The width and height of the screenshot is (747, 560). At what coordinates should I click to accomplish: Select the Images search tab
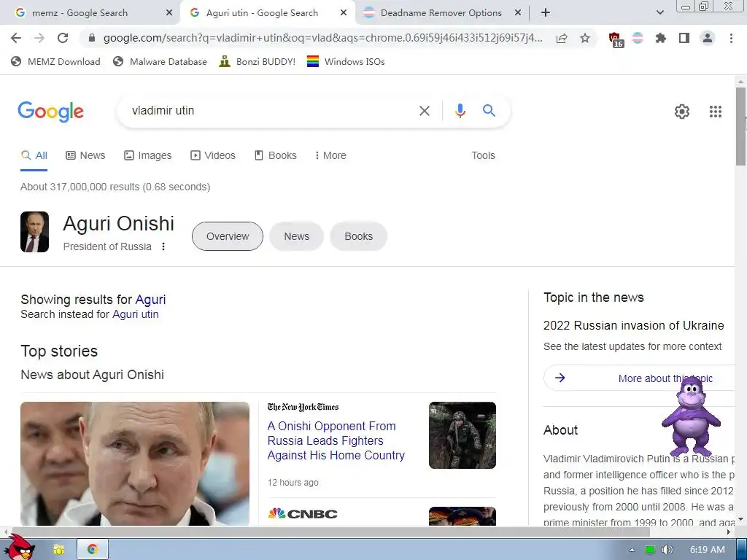(147, 155)
